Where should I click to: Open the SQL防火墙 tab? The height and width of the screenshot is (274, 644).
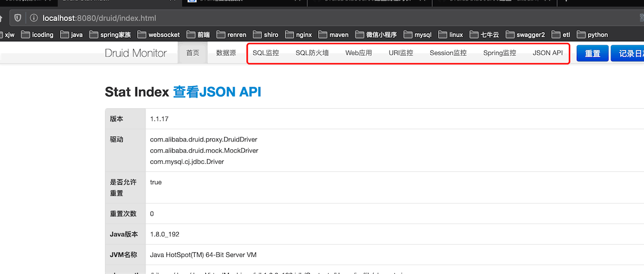[312, 53]
